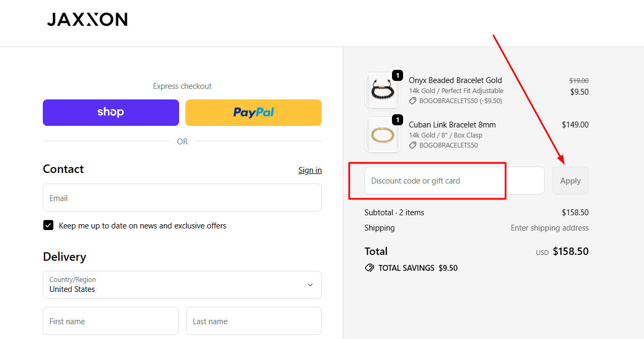This screenshot has height=339, width=644.
Task: Select the PayPal express checkout option
Action: (253, 112)
